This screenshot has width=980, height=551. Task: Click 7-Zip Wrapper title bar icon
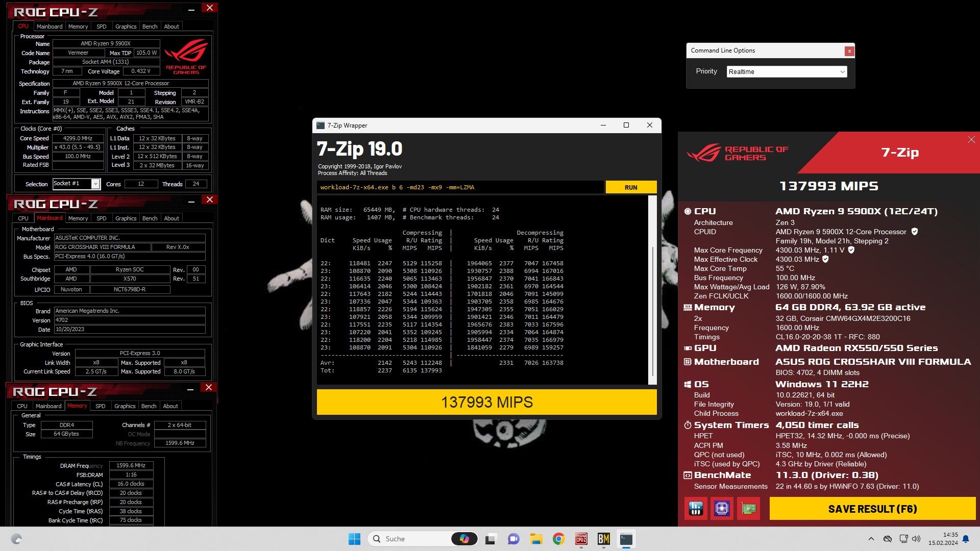tap(321, 126)
